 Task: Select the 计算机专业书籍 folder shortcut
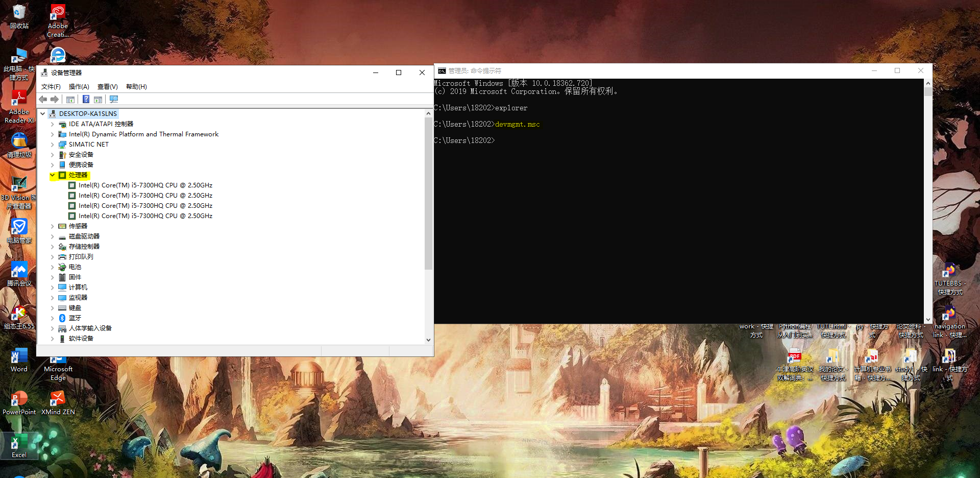pyautogui.click(x=872, y=364)
